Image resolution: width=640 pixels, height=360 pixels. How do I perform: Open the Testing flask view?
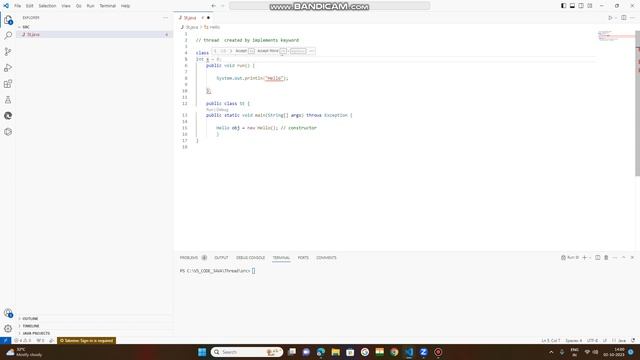coord(8,100)
